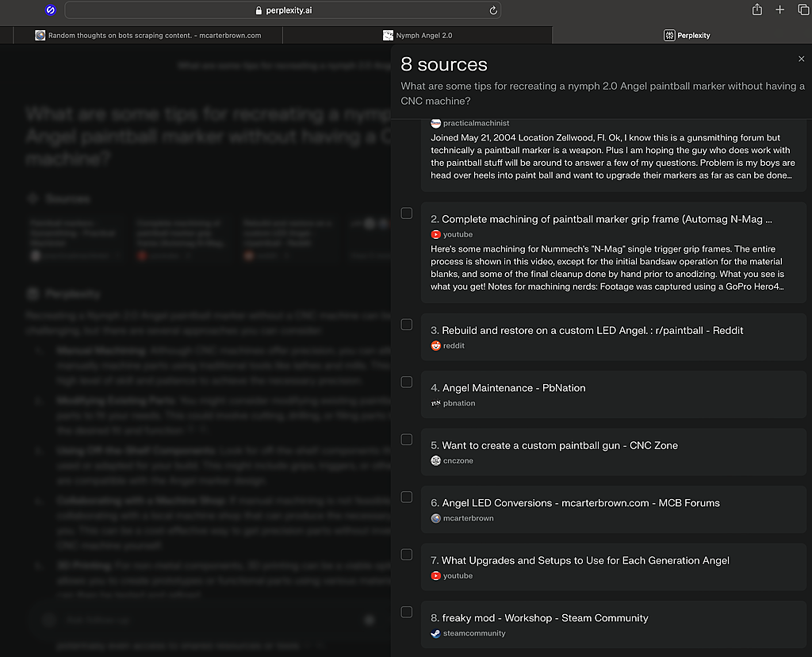Click the mcarterbrown source label
This screenshot has height=657, width=812.
pos(468,518)
